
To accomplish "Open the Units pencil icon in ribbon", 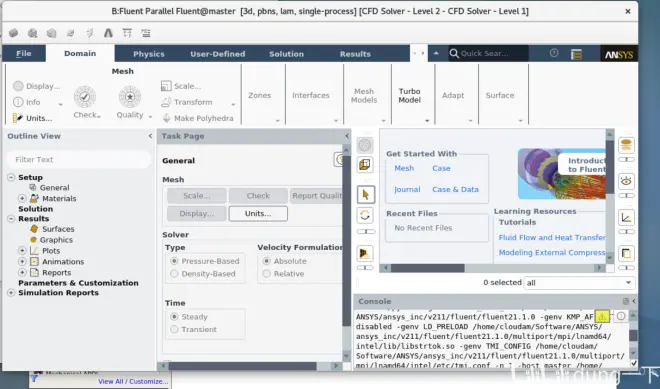I will pos(18,118).
